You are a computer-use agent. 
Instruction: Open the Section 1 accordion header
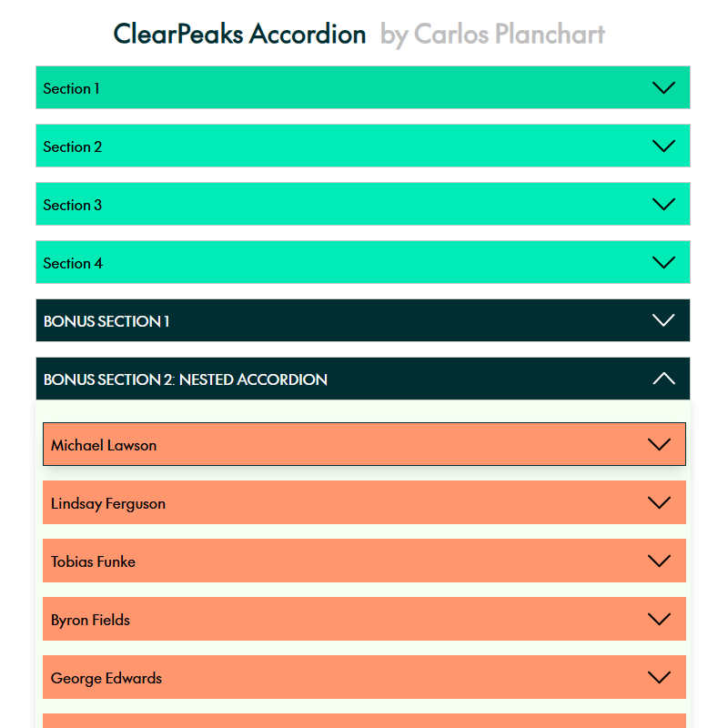(x=72, y=88)
